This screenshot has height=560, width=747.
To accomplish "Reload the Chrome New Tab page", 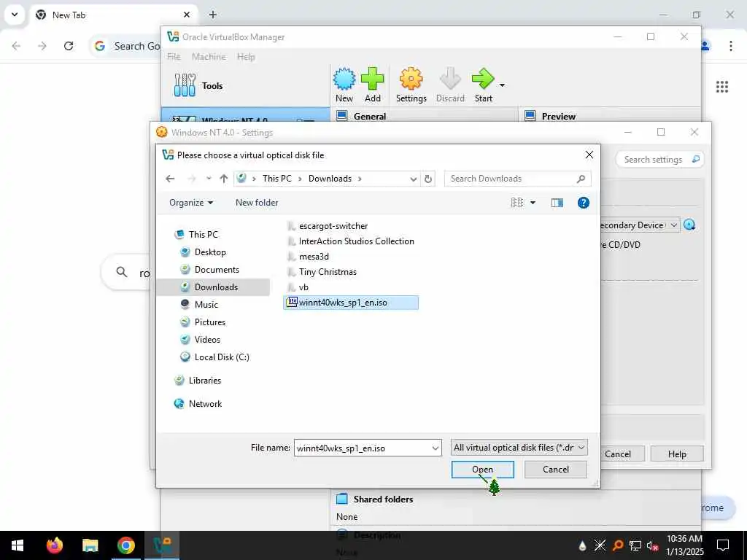I will tap(69, 46).
